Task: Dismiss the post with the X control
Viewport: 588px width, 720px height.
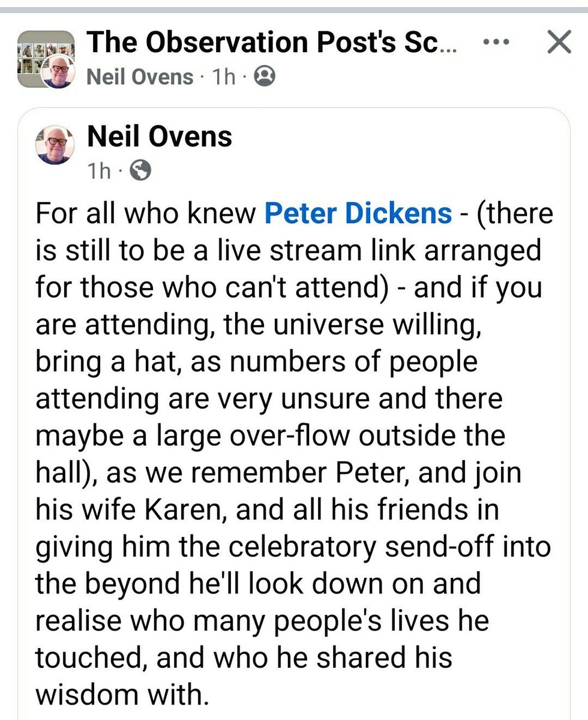Action: pos(559,42)
